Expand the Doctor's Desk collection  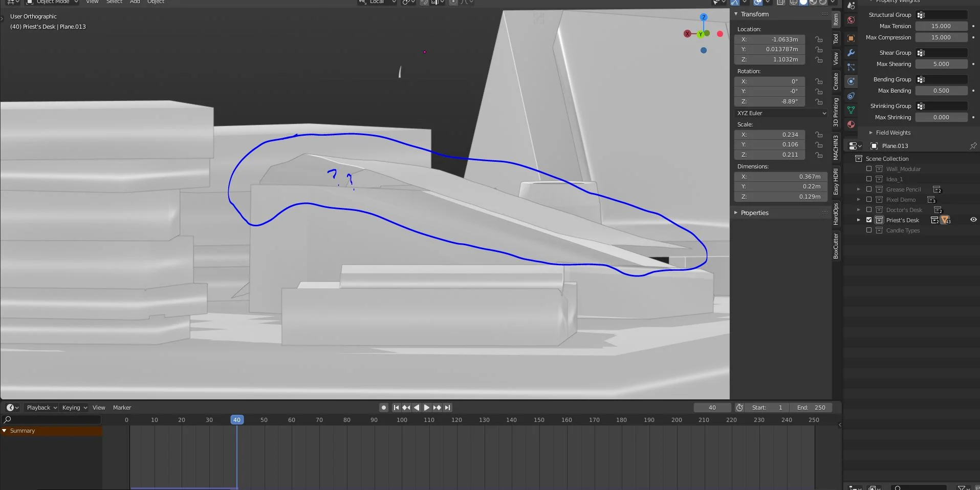859,210
